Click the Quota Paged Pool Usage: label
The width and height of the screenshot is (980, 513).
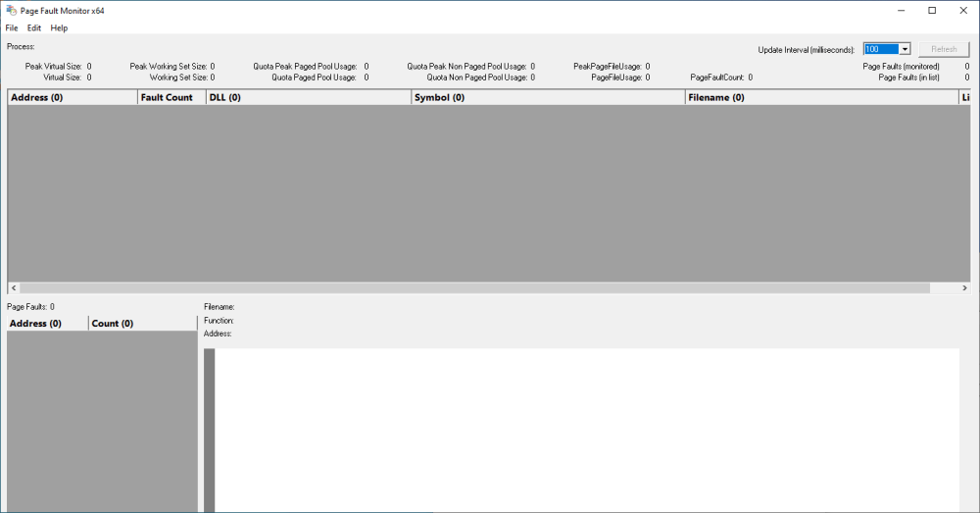coord(314,77)
